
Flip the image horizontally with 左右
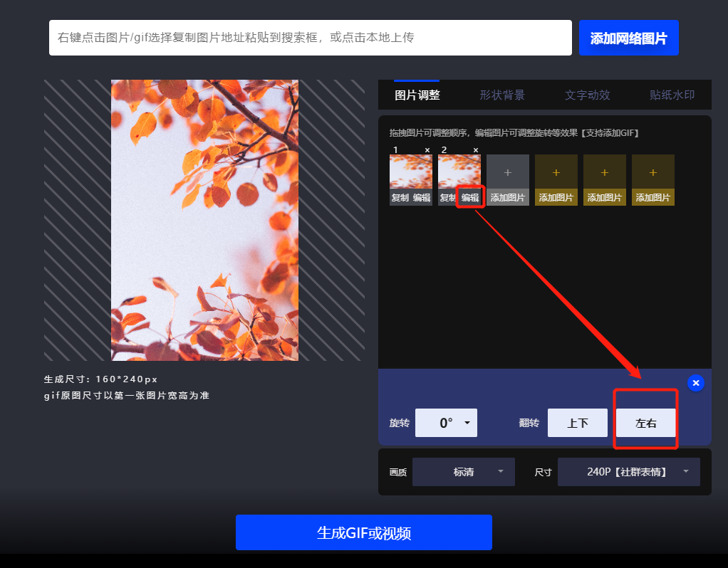tap(645, 422)
